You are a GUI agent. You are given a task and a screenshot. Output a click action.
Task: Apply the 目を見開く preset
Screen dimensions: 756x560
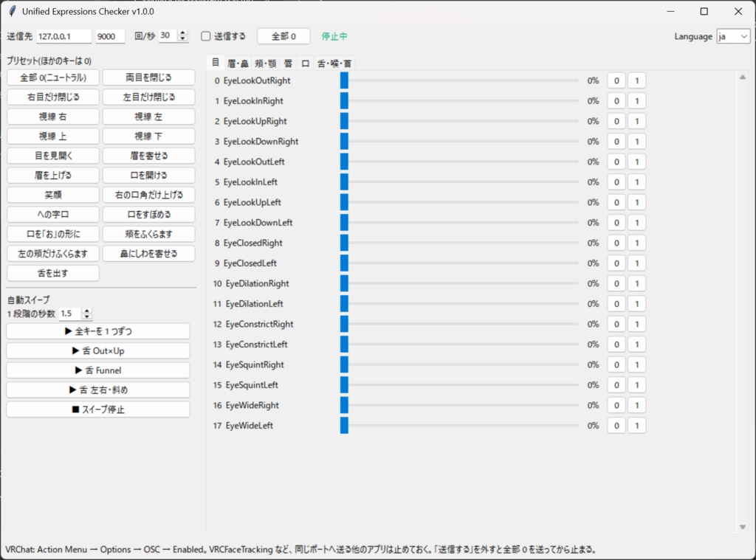[53, 156]
